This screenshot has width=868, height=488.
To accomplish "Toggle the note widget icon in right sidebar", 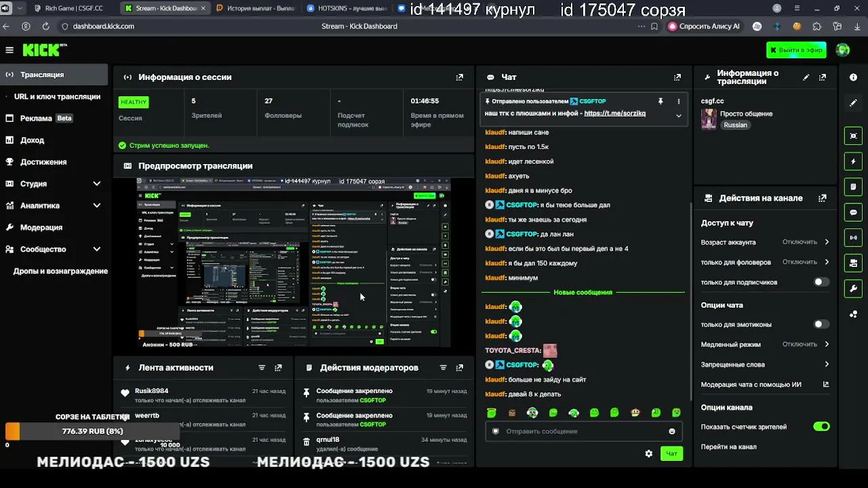I will [853, 186].
